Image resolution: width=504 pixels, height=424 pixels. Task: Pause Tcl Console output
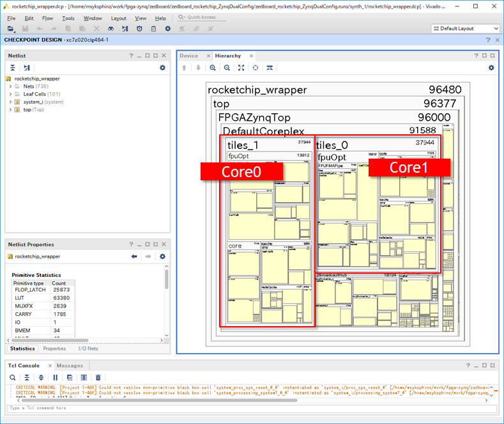(56, 378)
